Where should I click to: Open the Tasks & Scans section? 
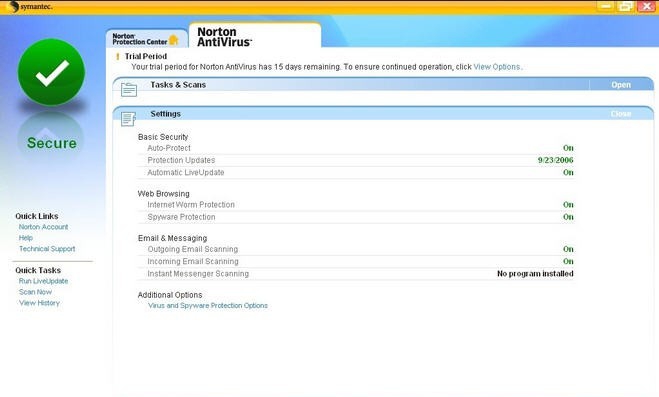coord(621,85)
